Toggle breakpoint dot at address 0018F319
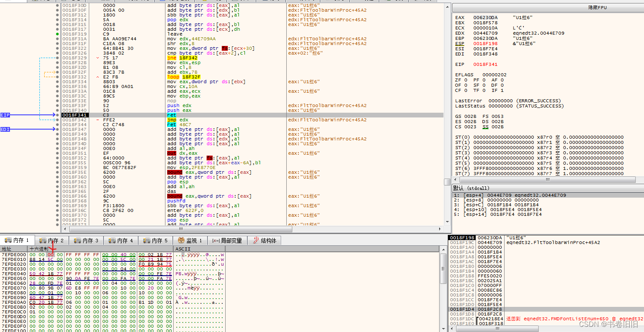Viewport: 644px width, 332px height. [x=58, y=34]
